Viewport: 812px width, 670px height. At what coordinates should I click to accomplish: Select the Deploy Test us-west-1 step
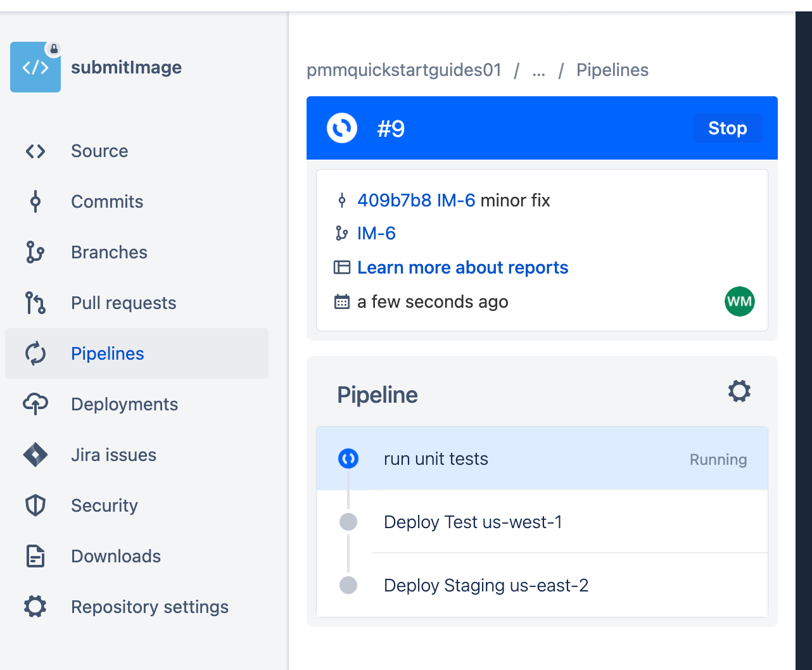click(x=473, y=522)
